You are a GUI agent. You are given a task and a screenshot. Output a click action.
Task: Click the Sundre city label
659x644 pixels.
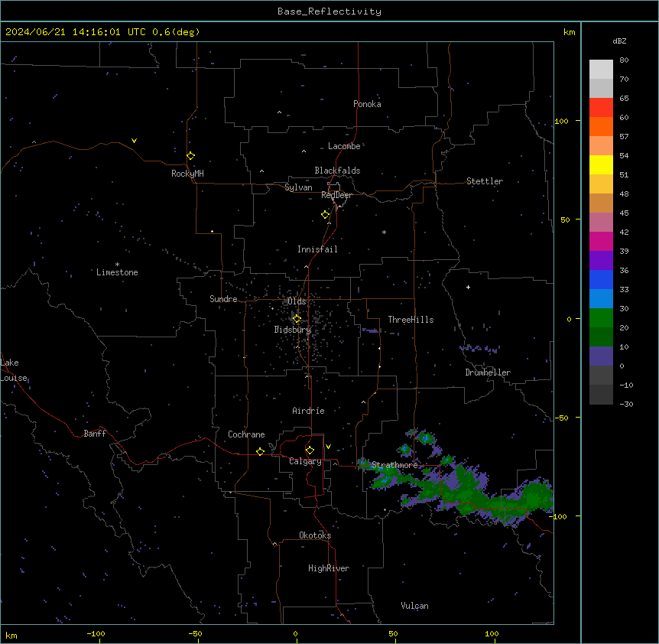[x=223, y=299]
